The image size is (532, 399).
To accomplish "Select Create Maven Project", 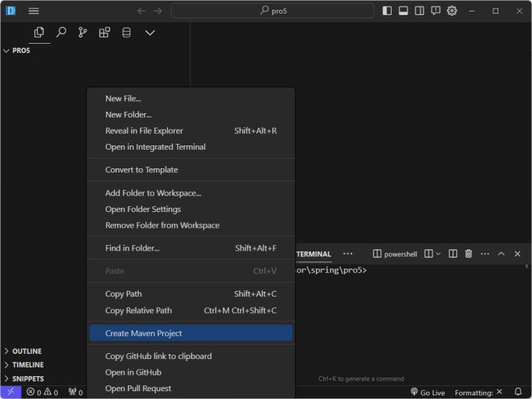I will 191,333.
